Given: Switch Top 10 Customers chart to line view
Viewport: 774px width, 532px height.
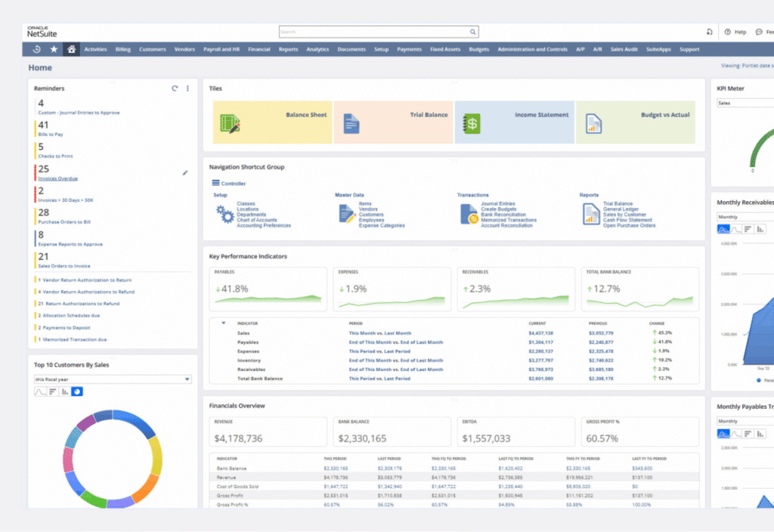Looking at the screenshot, I should (41, 391).
